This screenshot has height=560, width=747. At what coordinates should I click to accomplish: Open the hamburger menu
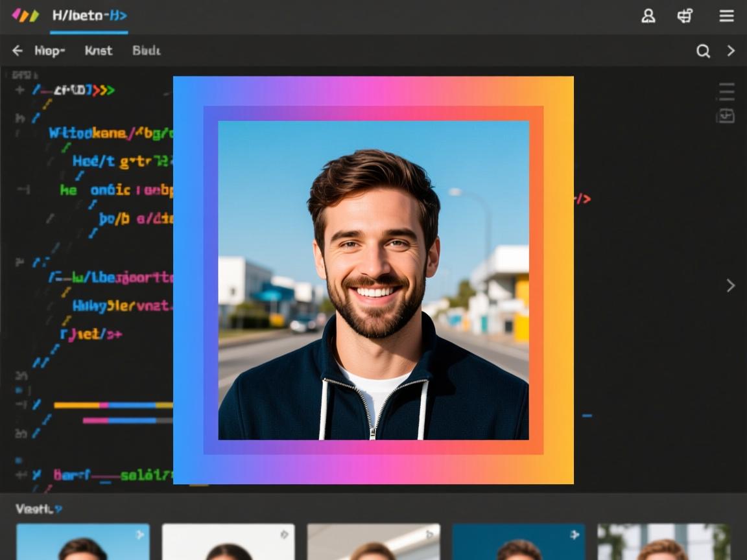coord(726,16)
